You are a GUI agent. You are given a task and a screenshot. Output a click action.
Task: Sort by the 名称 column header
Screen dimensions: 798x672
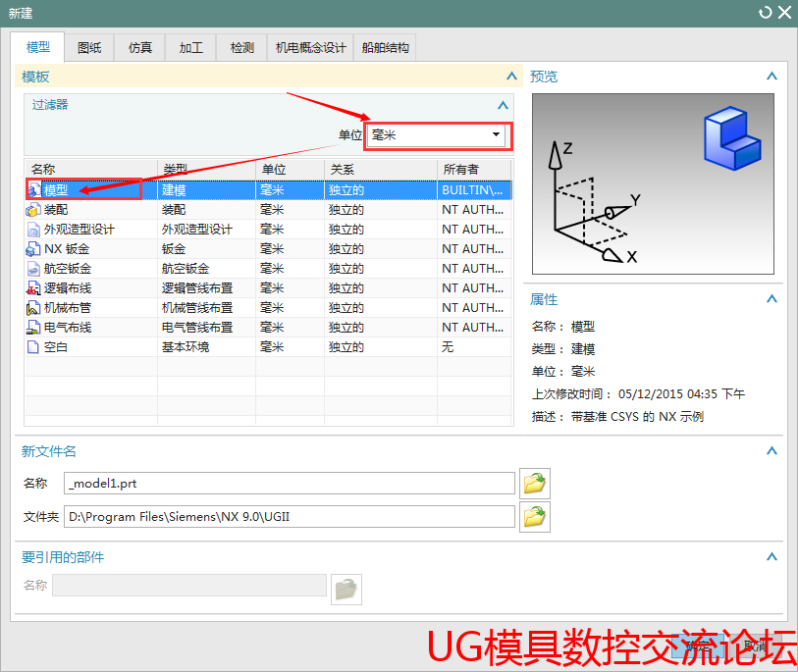tap(91, 170)
